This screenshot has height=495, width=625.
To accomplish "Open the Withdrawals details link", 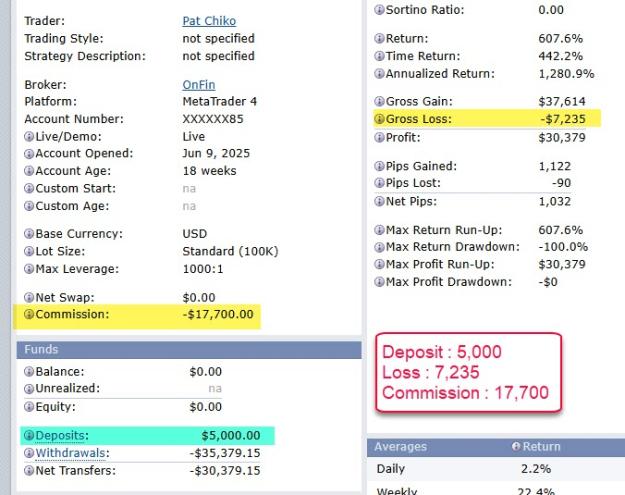I will coord(72,453).
